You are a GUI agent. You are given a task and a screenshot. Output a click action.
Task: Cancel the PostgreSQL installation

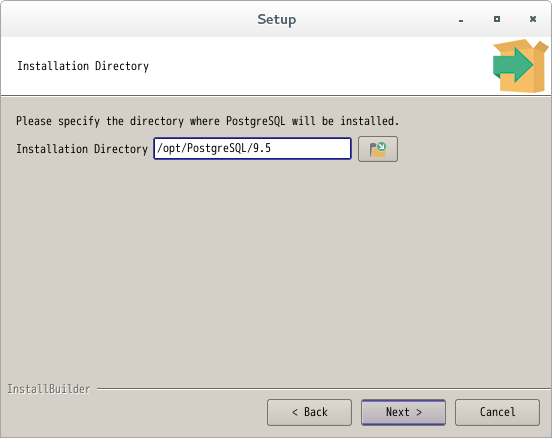click(x=497, y=412)
